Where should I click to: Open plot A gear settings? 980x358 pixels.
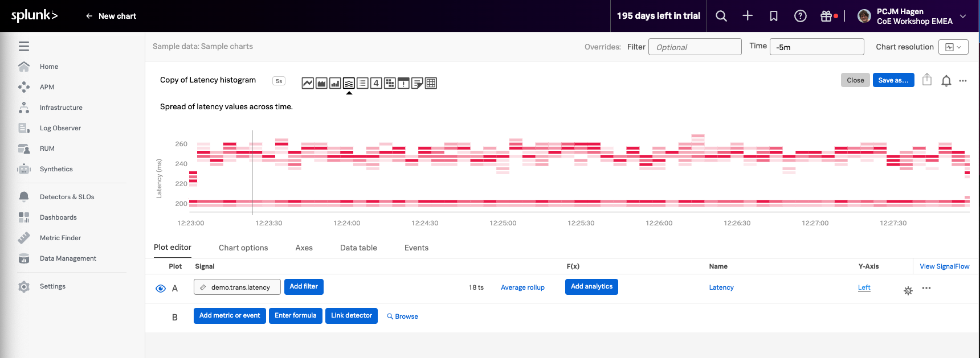pyautogui.click(x=908, y=291)
